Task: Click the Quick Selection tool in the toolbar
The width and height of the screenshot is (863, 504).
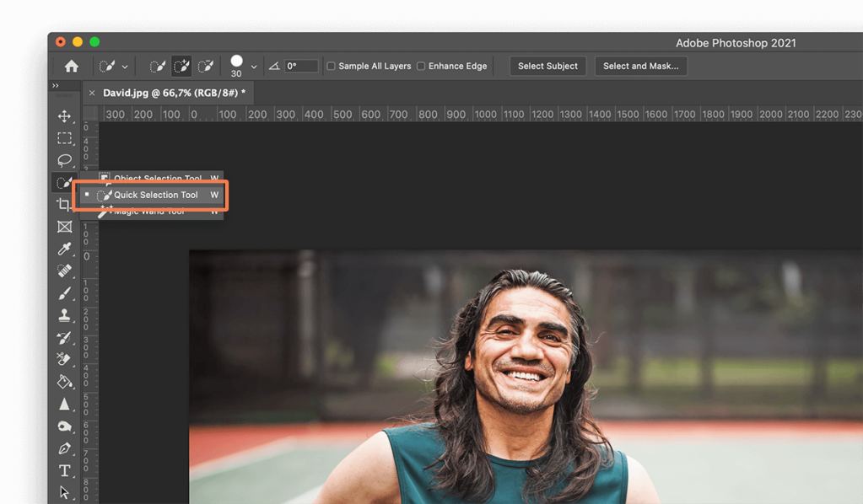Action: 64,183
